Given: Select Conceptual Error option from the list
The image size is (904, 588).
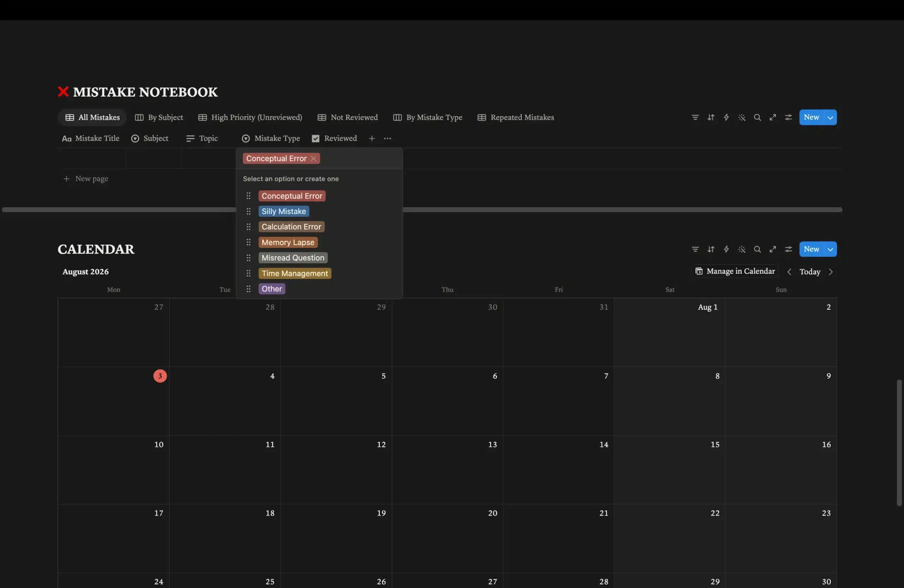Looking at the screenshot, I should [x=292, y=196].
